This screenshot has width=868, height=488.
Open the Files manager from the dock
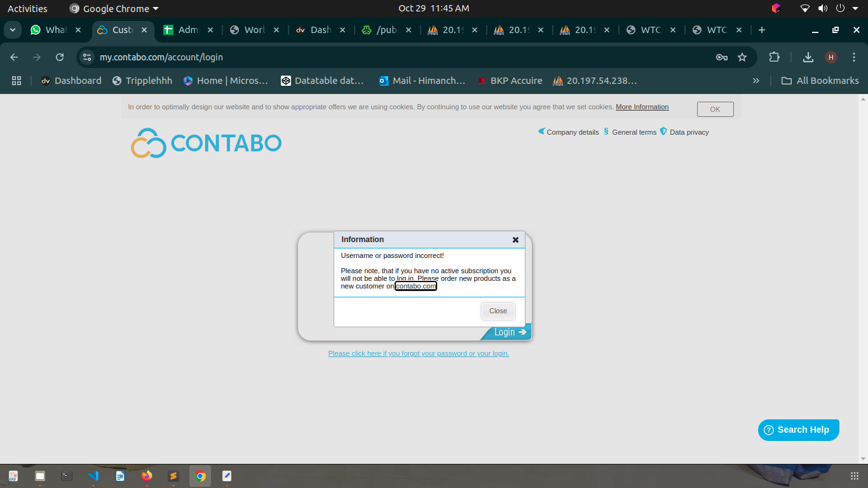click(40, 475)
